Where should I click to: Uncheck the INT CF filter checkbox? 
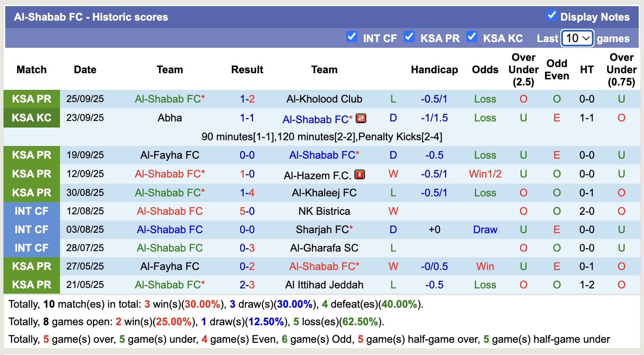[x=351, y=36]
